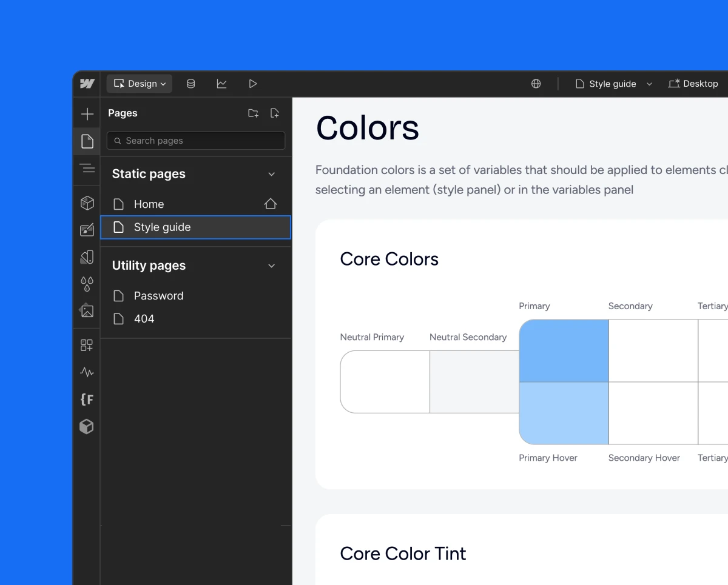Viewport: 728px width, 585px height.
Task: Open the 404 utility page
Action: [144, 319]
